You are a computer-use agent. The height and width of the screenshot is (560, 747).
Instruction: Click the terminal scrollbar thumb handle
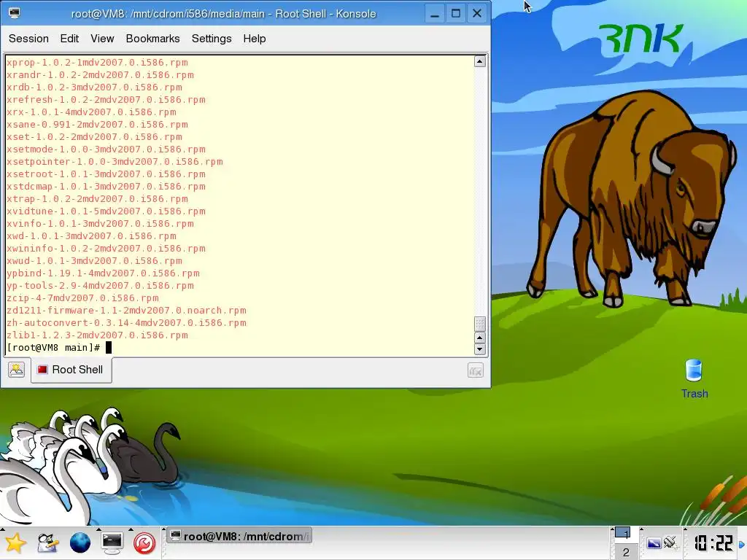(x=480, y=324)
